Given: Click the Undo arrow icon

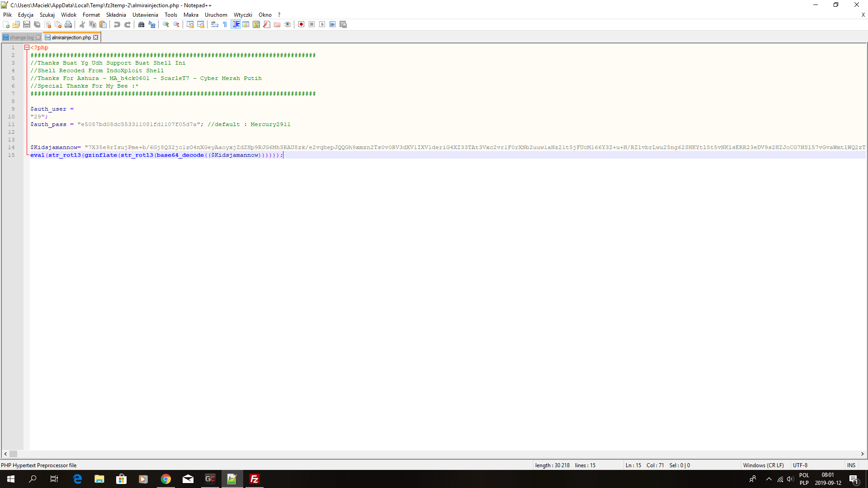Looking at the screenshot, I should [x=117, y=24].
